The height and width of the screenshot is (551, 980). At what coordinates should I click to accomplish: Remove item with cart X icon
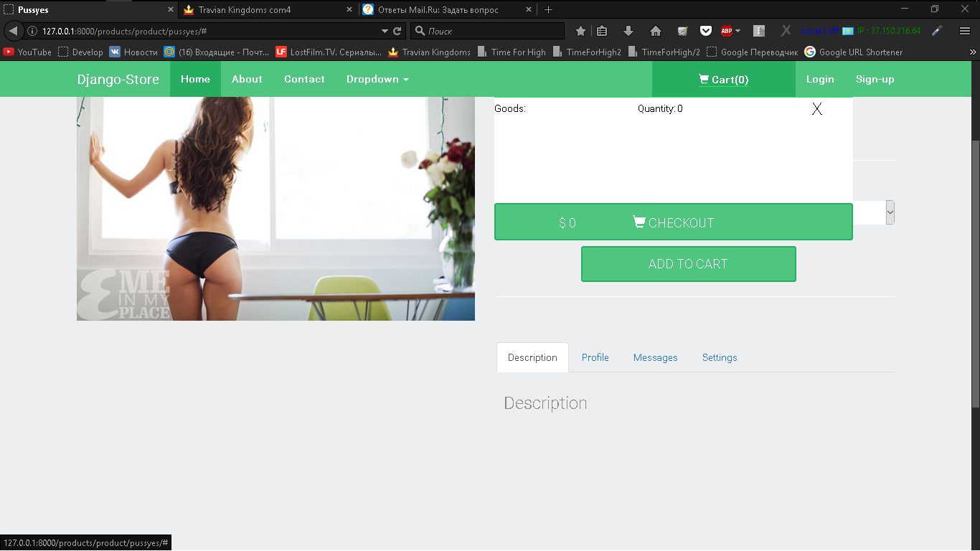point(816,109)
